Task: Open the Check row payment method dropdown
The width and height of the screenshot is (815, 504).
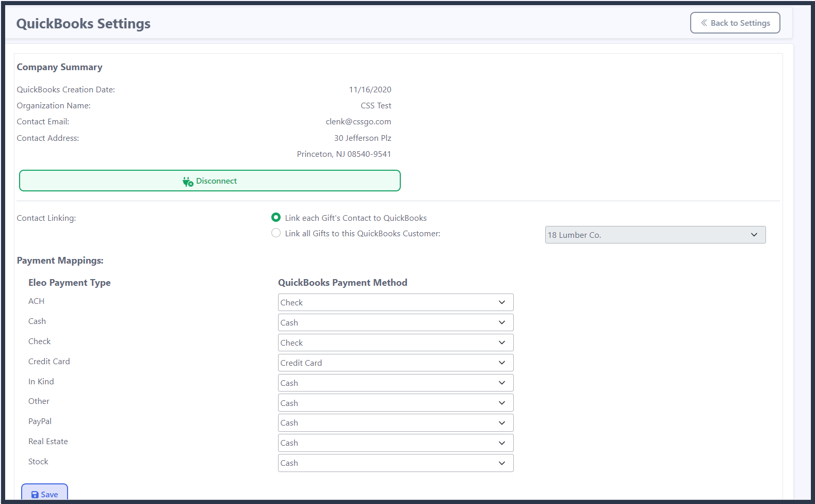Action: coord(396,343)
